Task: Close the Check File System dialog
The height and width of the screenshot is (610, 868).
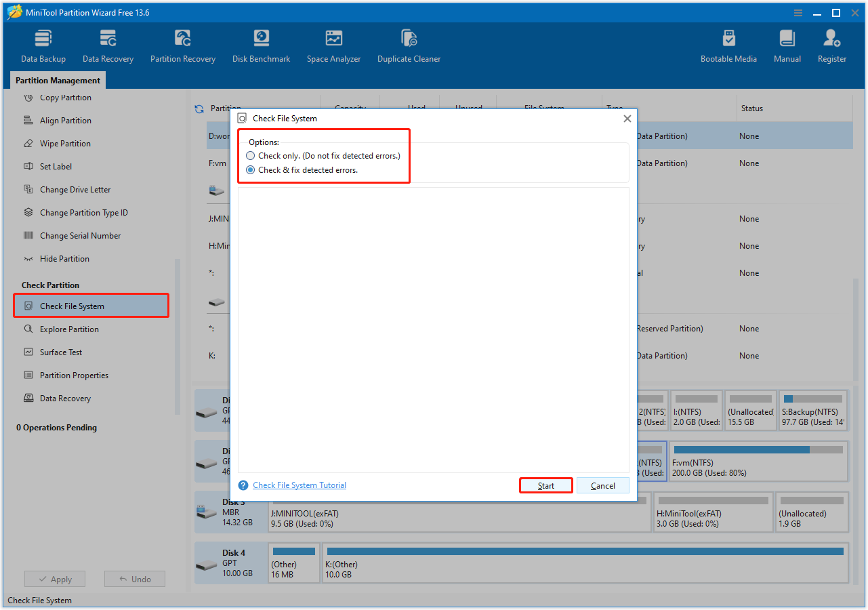Action: tap(627, 118)
